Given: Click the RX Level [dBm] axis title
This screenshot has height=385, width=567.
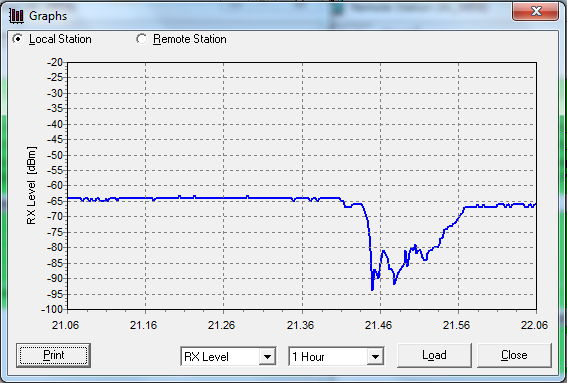Looking at the screenshot, I should (32, 185).
